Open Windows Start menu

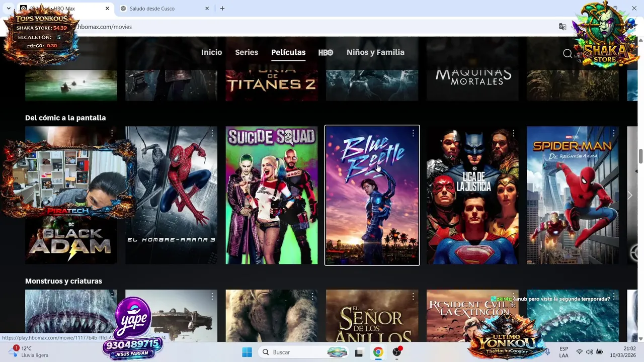(247, 352)
